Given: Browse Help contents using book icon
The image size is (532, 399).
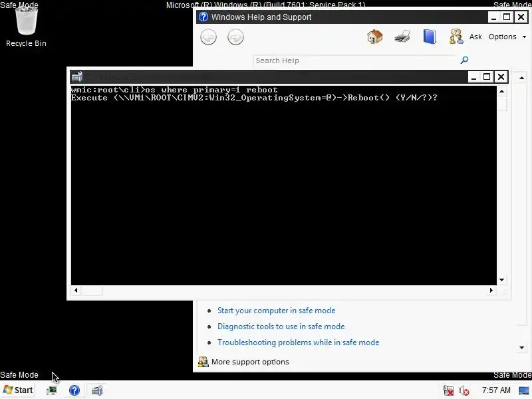Looking at the screenshot, I should (x=430, y=37).
